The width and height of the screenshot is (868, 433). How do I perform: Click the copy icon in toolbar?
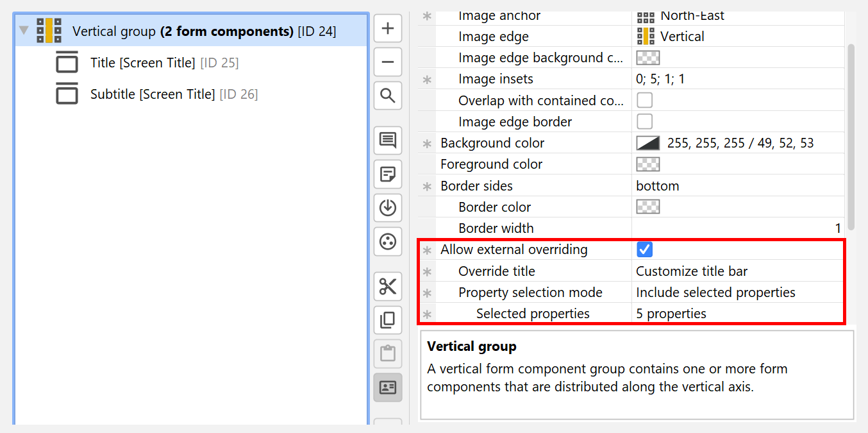(388, 319)
